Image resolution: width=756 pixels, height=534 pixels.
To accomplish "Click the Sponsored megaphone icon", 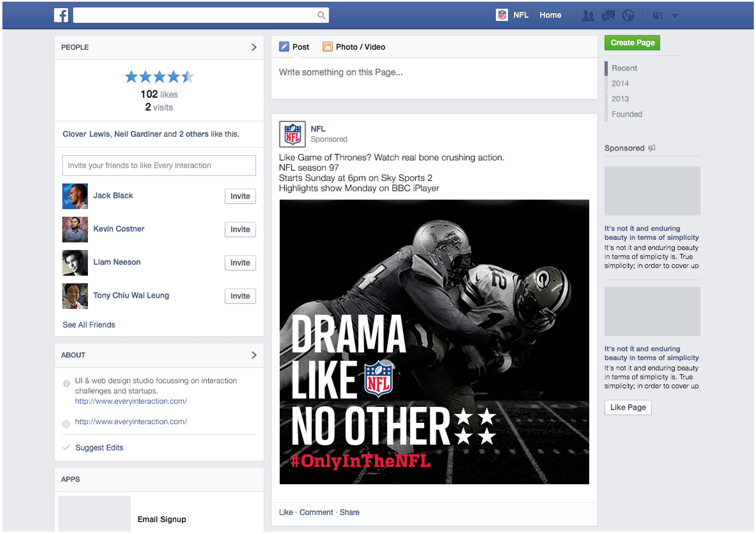I will 652,148.
